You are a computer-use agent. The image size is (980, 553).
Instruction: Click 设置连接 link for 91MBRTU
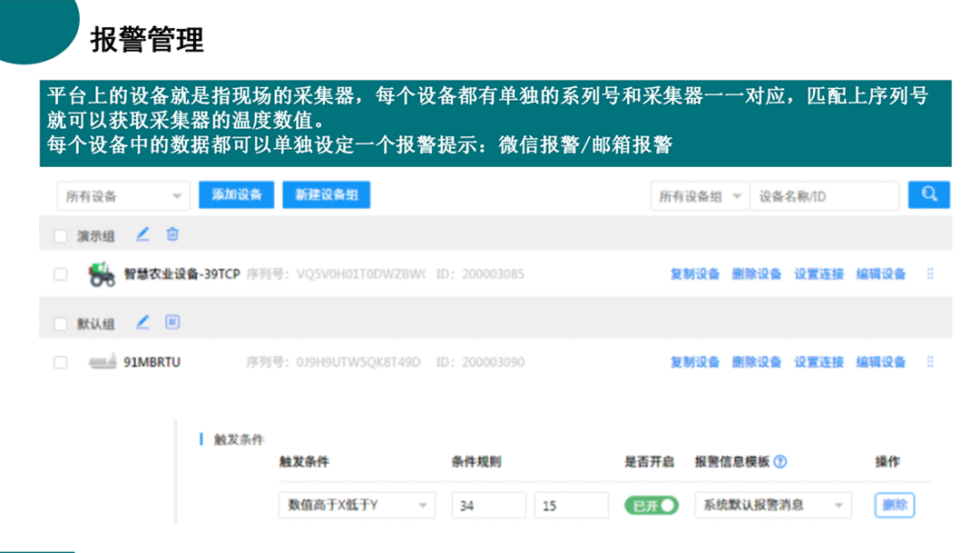click(x=818, y=362)
